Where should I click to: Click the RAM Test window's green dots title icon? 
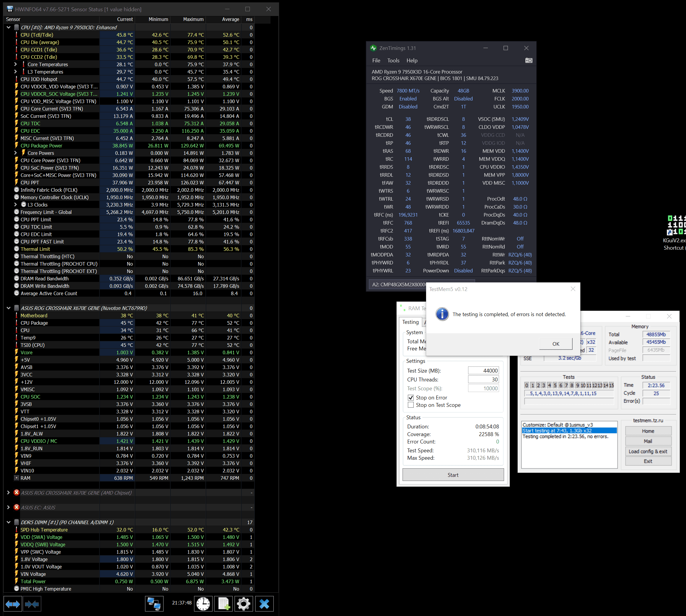pyautogui.click(x=403, y=308)
